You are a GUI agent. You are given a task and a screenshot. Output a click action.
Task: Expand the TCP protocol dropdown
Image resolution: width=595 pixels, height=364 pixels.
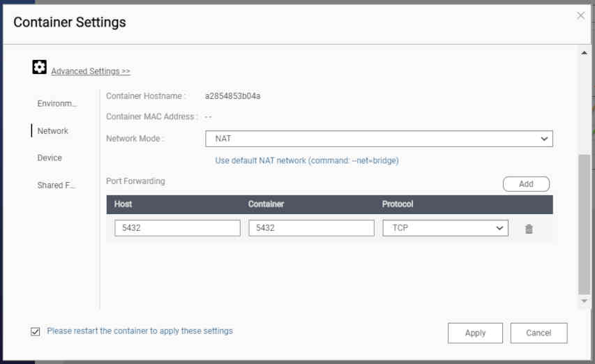pos(445,228)
